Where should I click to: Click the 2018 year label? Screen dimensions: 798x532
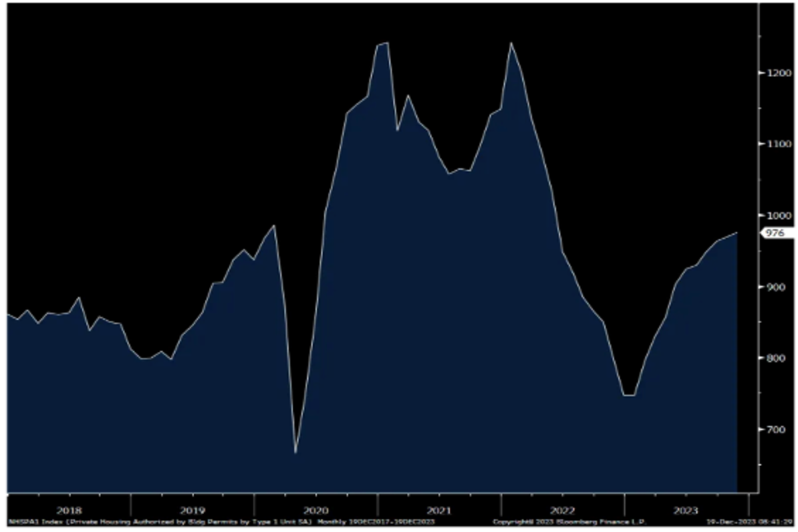click(69, 511)
